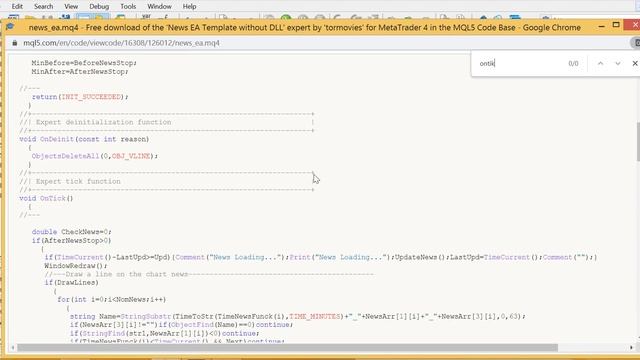Click 'if(AfterNewsStop>0)' line
Image resolution: width=640 pixels, height=360 pixels.
71,240
